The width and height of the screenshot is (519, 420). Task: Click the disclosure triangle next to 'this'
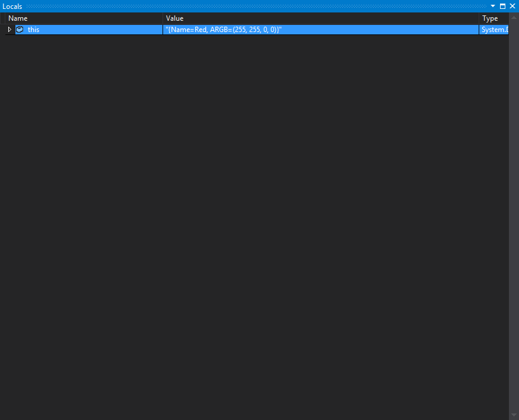(x=9, y=29)
